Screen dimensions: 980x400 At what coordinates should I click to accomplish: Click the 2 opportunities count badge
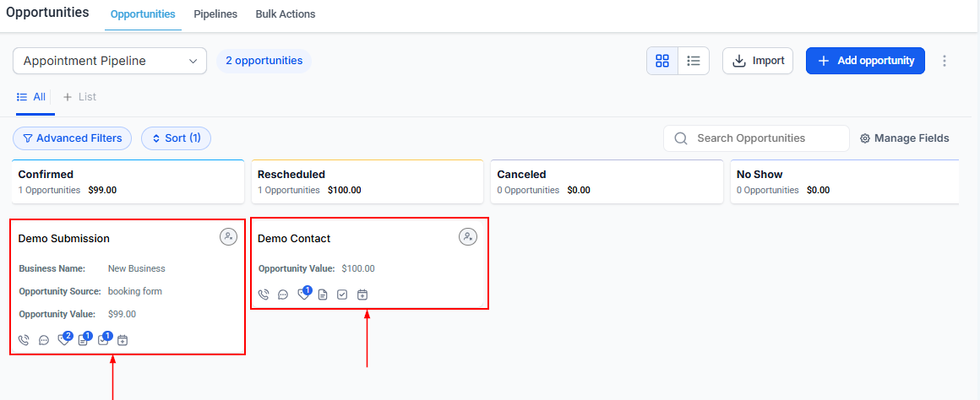pos(264,61)
